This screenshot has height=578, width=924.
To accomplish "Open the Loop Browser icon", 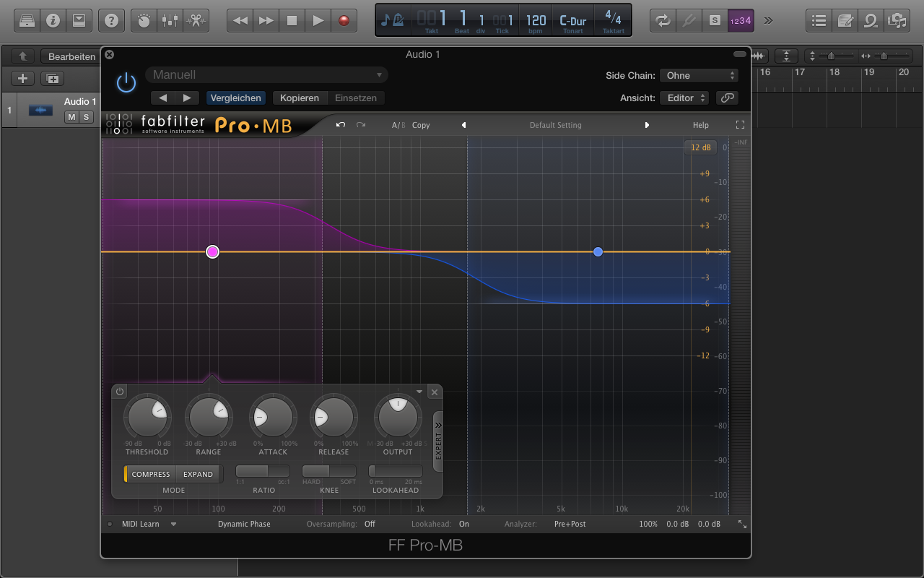I will tap(871, 21).
